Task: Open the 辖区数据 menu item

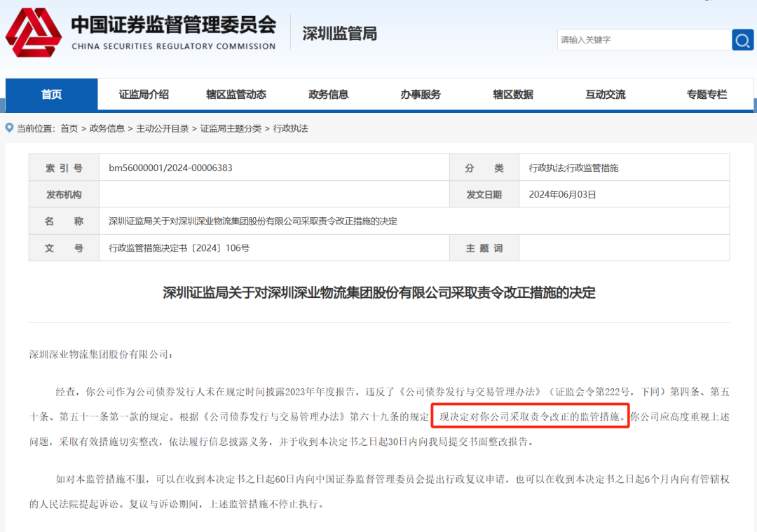Action: [x=512, y=94]
